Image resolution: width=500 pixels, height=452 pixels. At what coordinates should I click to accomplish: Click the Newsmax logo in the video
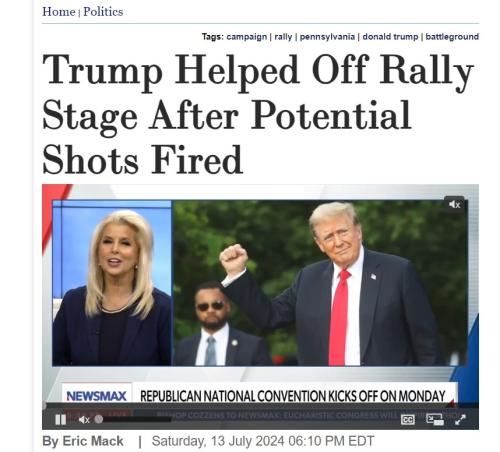[97, 396]
